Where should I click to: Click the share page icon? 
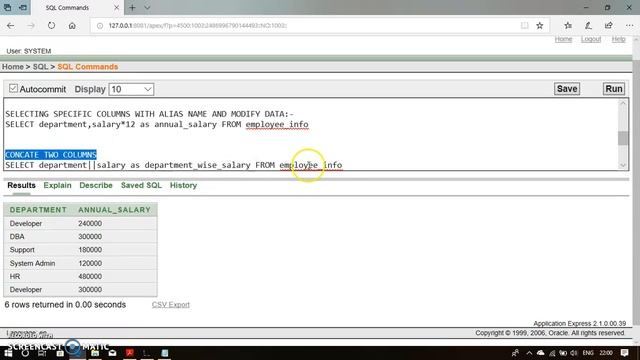609,25
